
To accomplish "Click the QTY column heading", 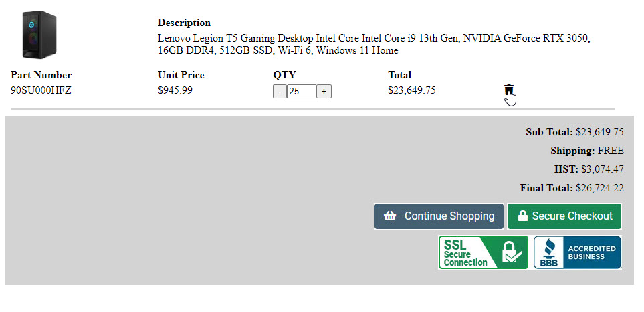I will coord(284,75).
